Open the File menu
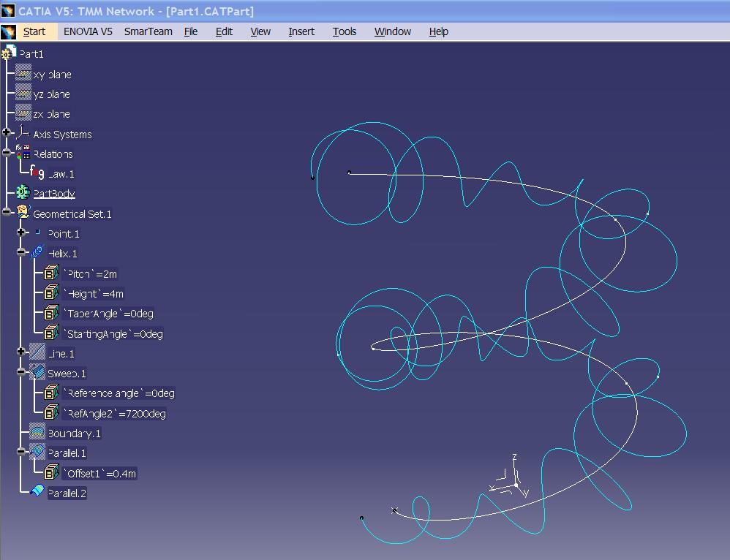Image resolution: width=730 pixels, height=560 pixels. [x=191, y=31]
